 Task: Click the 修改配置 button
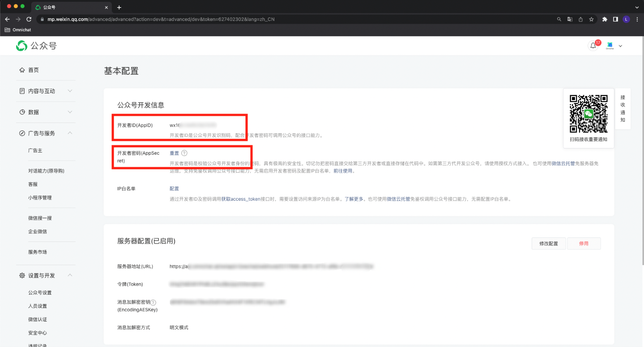tap(548, 244)
